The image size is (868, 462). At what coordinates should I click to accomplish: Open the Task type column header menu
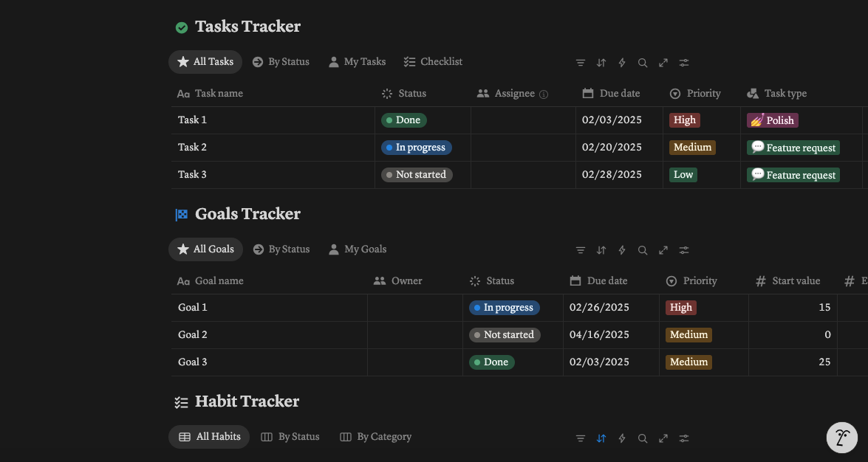pyautogui.click(x=776, y=93)
